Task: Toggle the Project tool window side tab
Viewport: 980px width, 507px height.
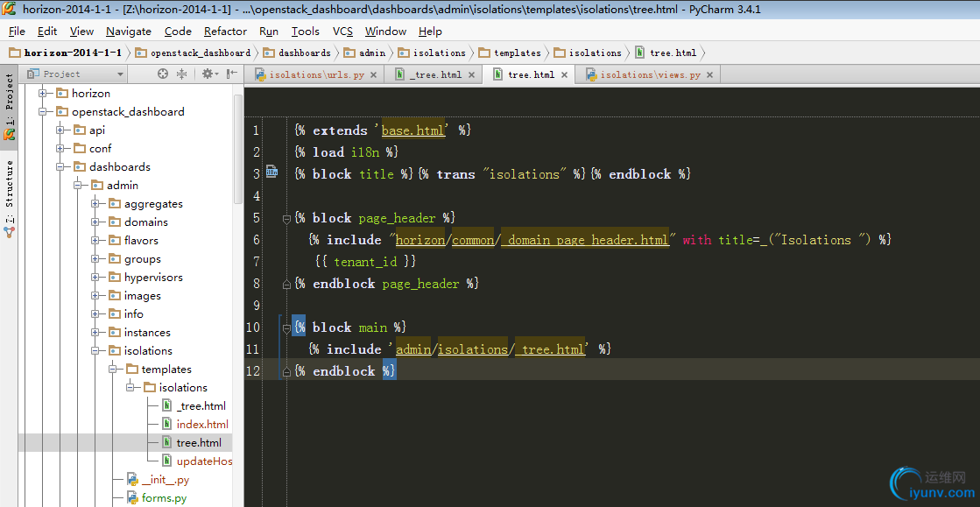Action: (x=10, y=101)
